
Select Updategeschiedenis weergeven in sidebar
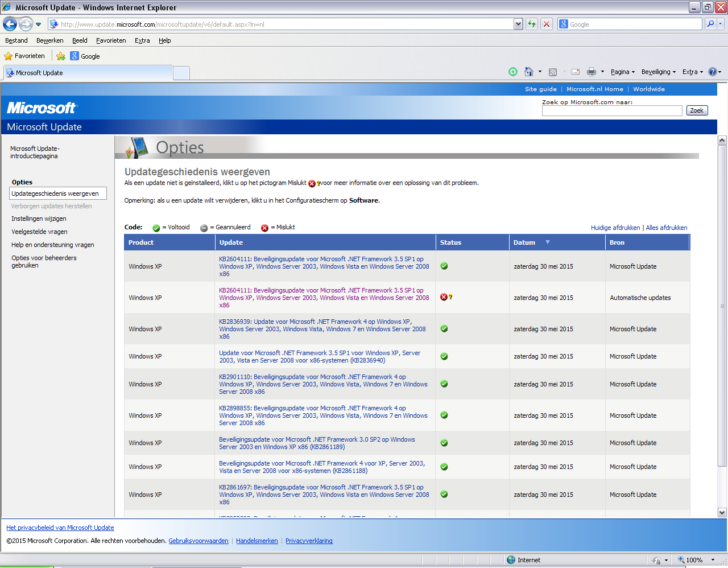pyautogui.click(x=58, y=194)
